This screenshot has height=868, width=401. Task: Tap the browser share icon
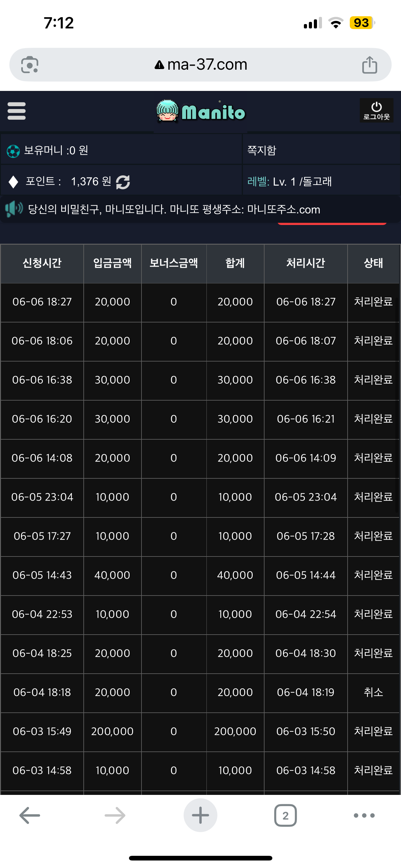(x=369, y=65)
